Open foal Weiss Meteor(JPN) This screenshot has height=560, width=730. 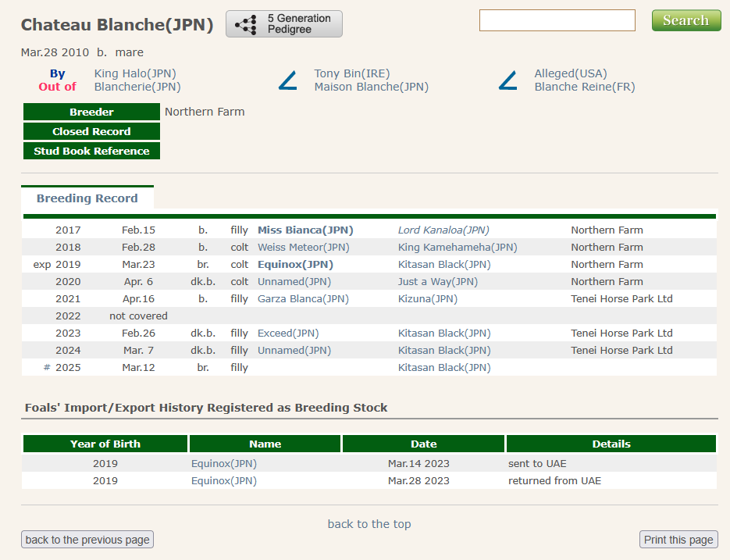pyautogui.click(x=304, y=248)
